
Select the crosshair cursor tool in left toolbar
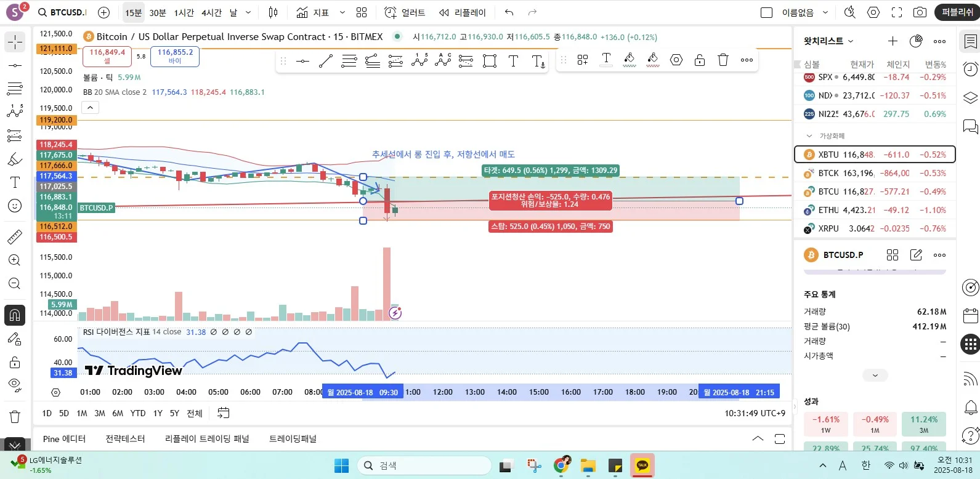pyautogui.click(x=15, y=42)
